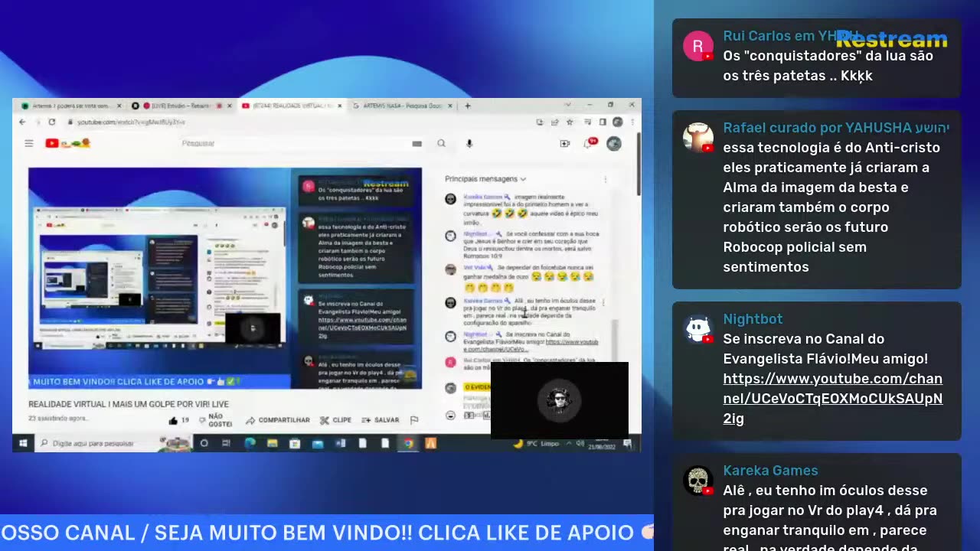Click the Kareka Games name in overlay
The image size is (980, 551).
click(770, 471)
